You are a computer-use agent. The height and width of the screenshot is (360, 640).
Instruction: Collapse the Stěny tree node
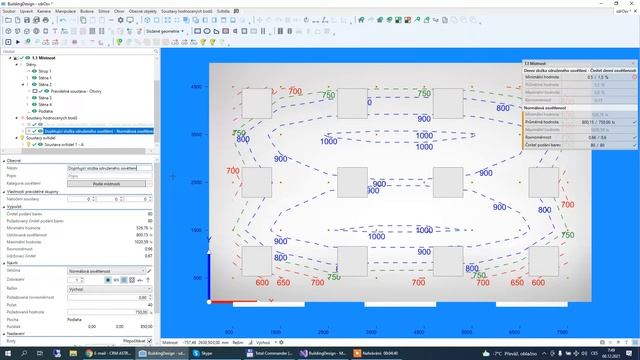point(17,64)
